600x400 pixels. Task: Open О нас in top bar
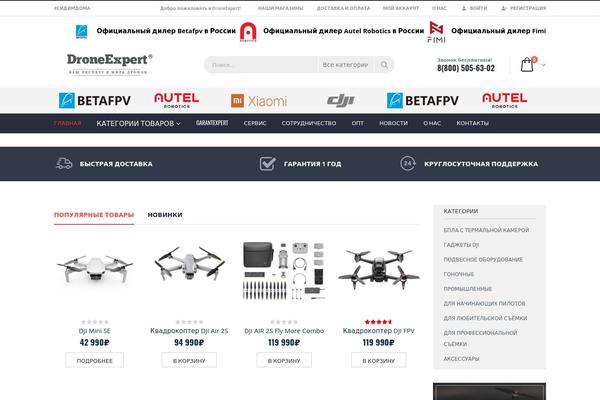(x=439, y=8)
